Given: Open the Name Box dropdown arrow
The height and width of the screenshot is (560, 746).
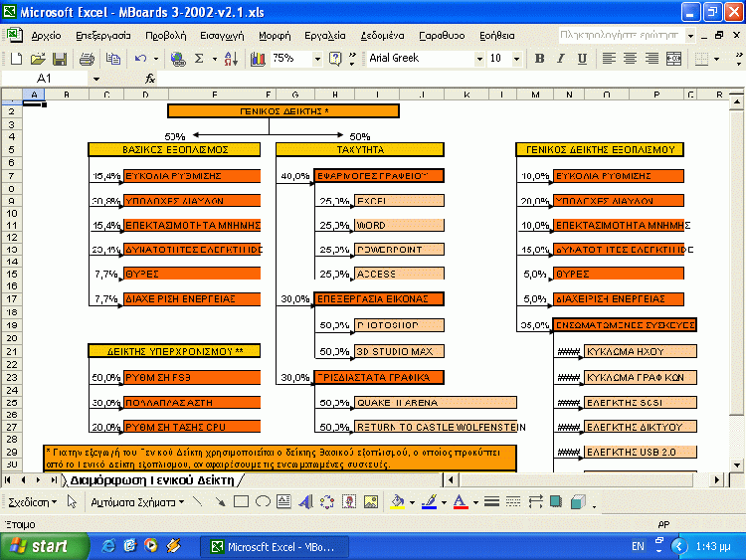Looking at the screenshot, I should [x=96, y=79].
